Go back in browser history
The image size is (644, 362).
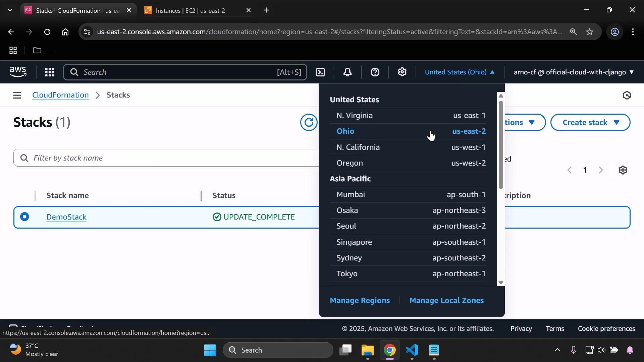tap(11, 32)
